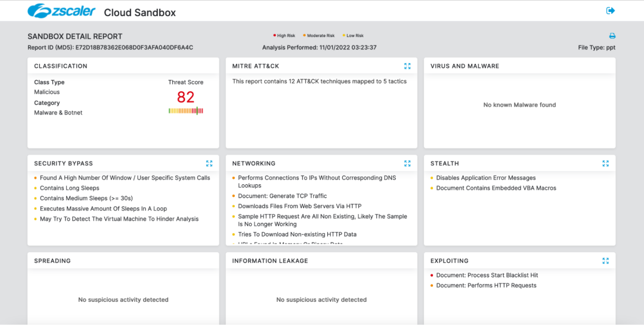Click the logout icon in the top right
This screenshot has width=644, height=325.
click(x=610, y=11)
